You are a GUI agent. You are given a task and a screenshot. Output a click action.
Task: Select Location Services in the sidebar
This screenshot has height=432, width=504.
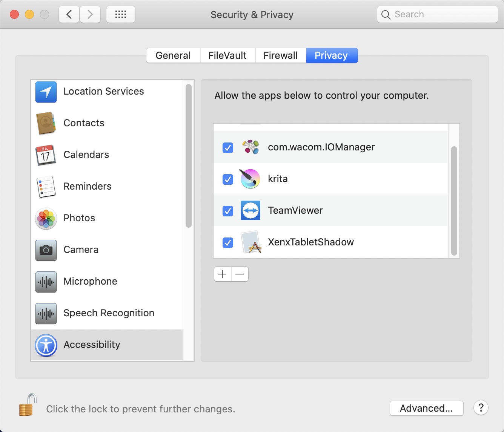[x=103, y=92]
